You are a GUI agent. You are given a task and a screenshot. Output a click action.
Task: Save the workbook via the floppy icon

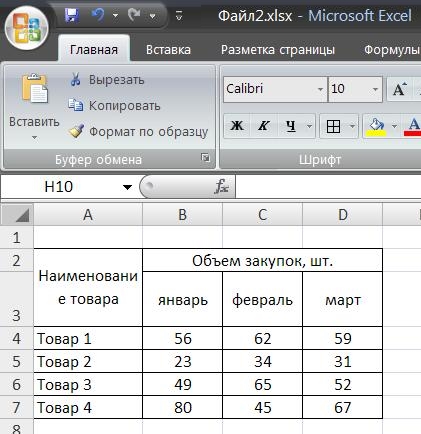[x=72, y=15]
